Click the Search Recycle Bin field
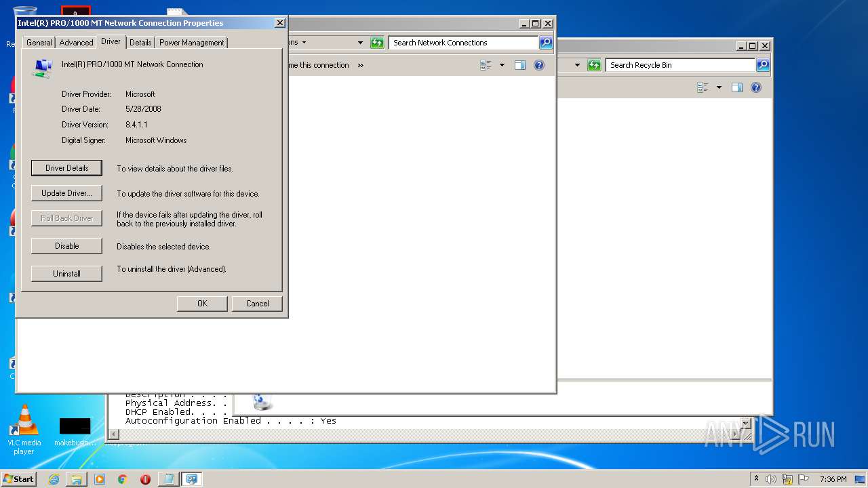 point(680,65)
